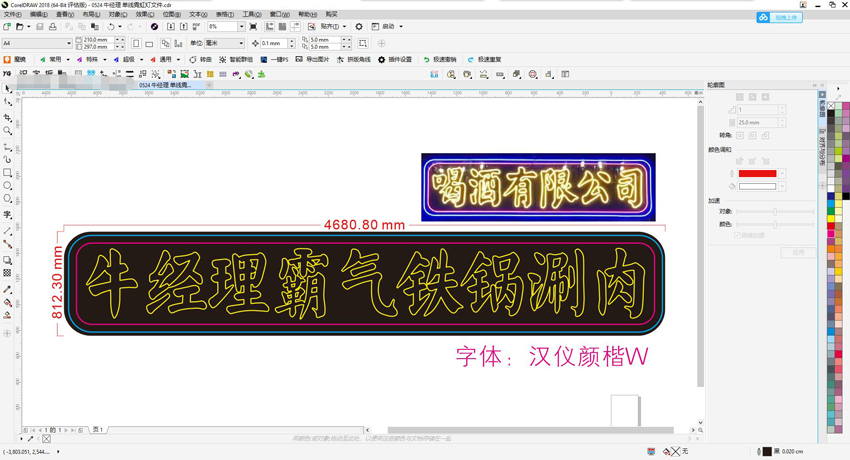Expand the 特殊 plugin dropdown
The height and width of the screenshot is (460, 850).
click(105, 60)
